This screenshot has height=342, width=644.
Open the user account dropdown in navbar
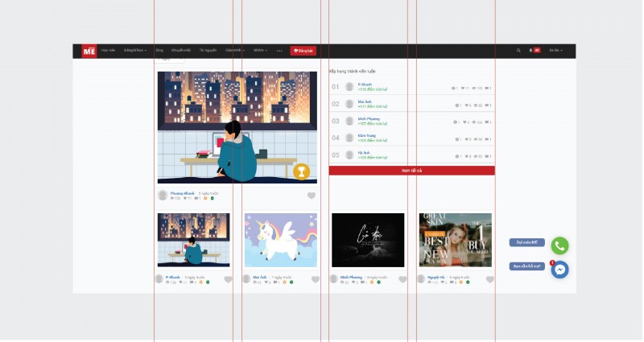point(555,51)
